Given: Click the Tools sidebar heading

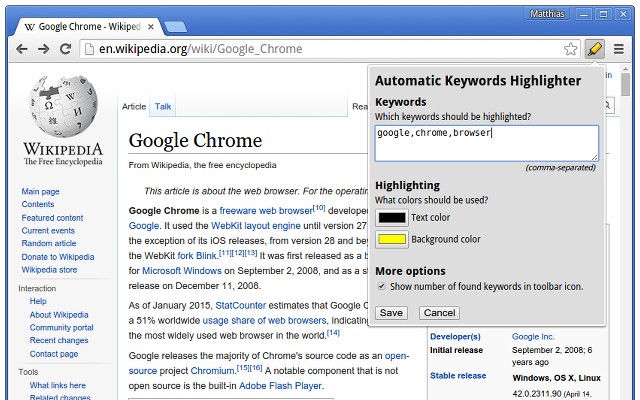Looking at the screenshot, I should pyautogui.click(x=28, y=372).
